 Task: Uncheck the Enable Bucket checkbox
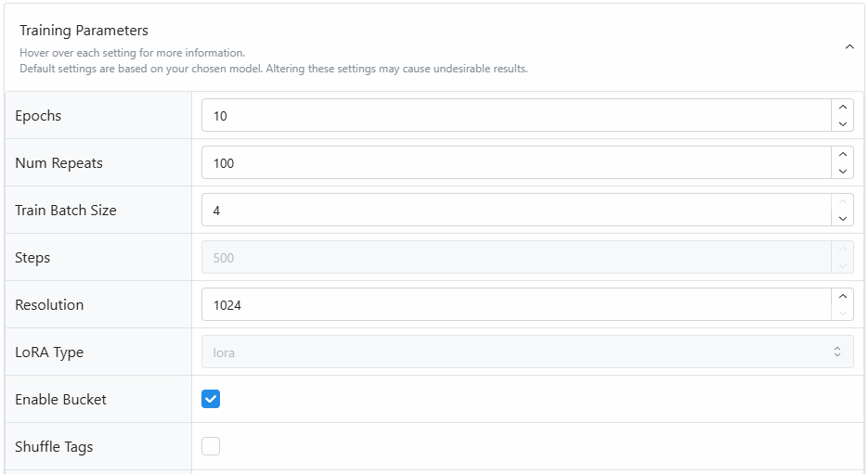click(x=211, y=399)
